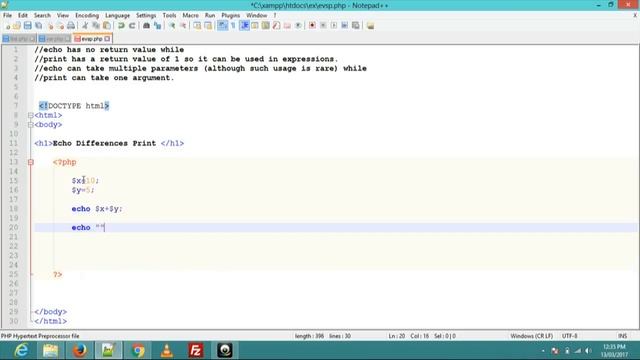640x360 pixels.
Task: Open the Settings menu
Action: pos(146,15)
